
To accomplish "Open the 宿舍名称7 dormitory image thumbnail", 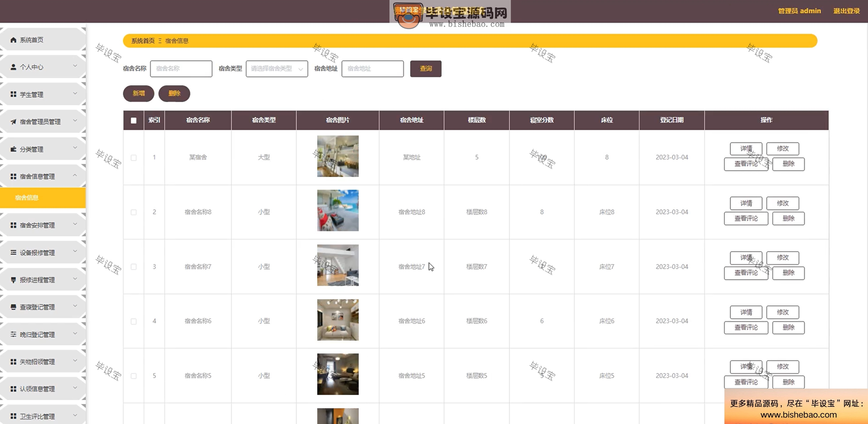I will click(x=338, y=265).
